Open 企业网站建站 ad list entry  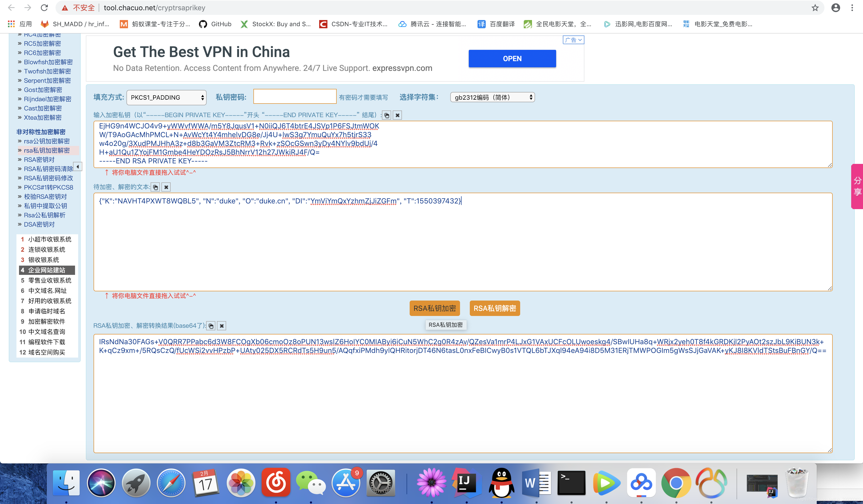click(47, 270)
